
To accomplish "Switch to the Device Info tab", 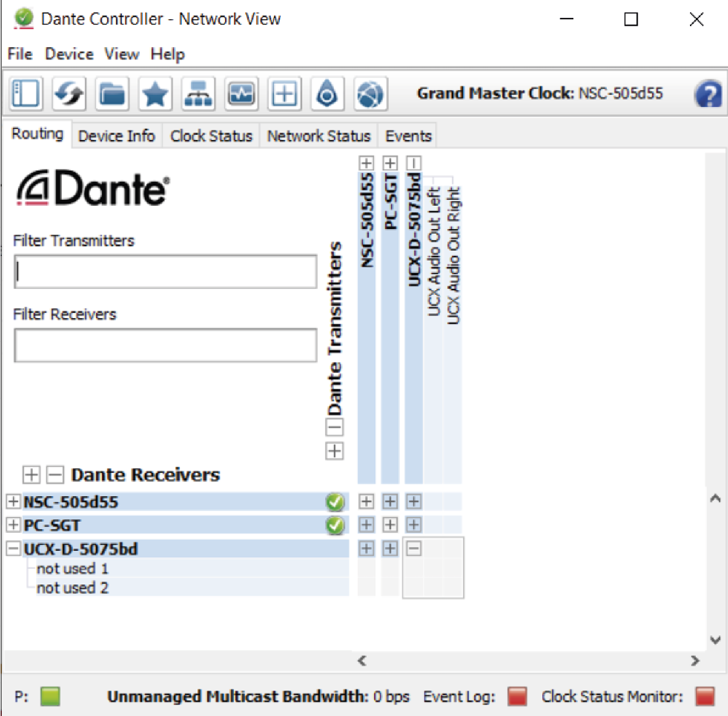I will (x=117, y=135).
